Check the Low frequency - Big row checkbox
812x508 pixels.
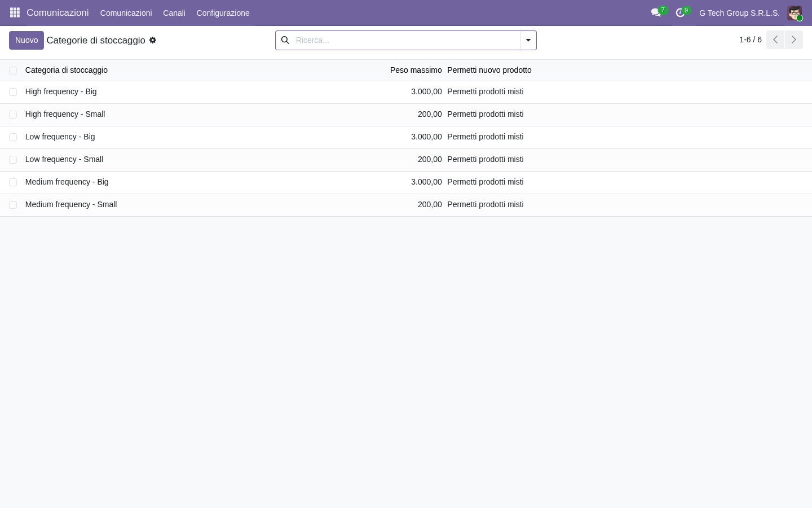pyautogui.click(x=13, y=137)
